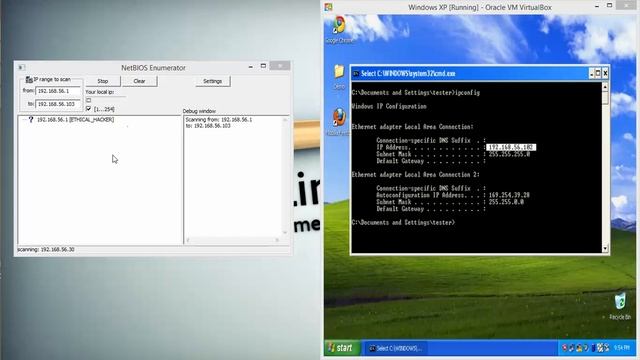Open NetBIOS Enumerator Settings
640x360 pixels.
(212, 81)
